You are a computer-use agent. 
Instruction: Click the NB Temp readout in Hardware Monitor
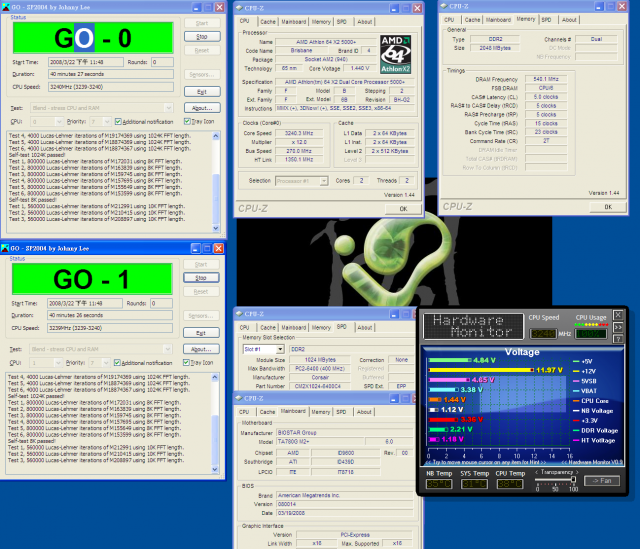(x=439, y=484)
